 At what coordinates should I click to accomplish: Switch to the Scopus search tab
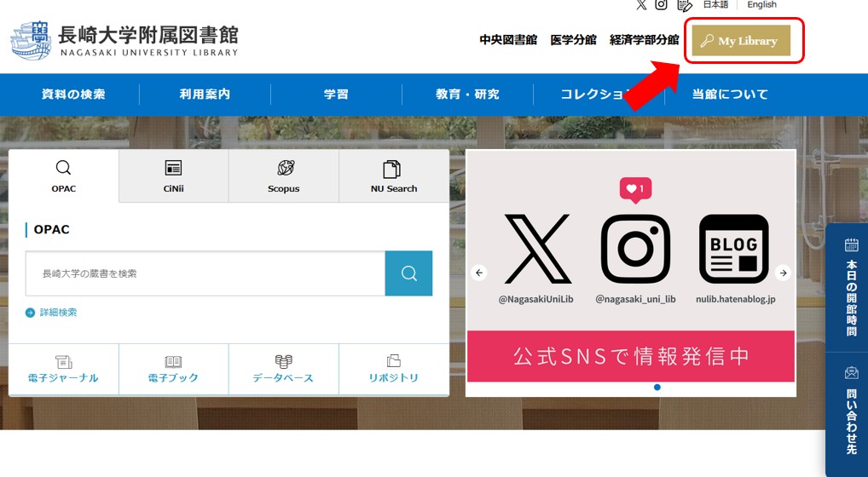click(x=283, y=177)
